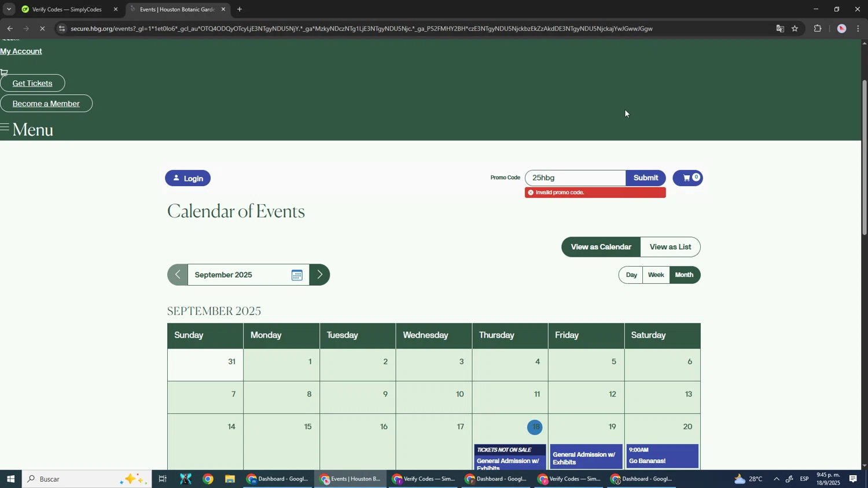This screenshot has width=868, height=488.
Task: Click the browser address bar URL
Action: pyautogui.click(x=362, y=28)
